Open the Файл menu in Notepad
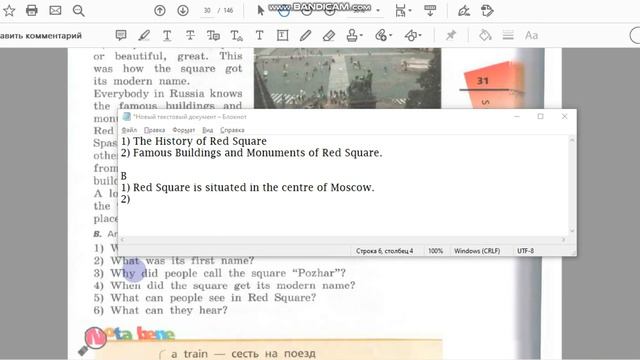Viewport: 640px width, 360px height. click(x=129, y=130)
